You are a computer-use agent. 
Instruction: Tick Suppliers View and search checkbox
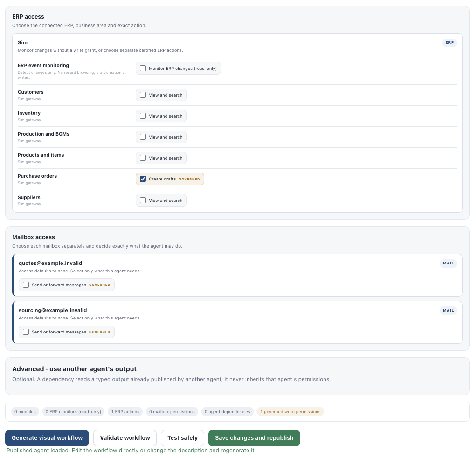point(143,201)
